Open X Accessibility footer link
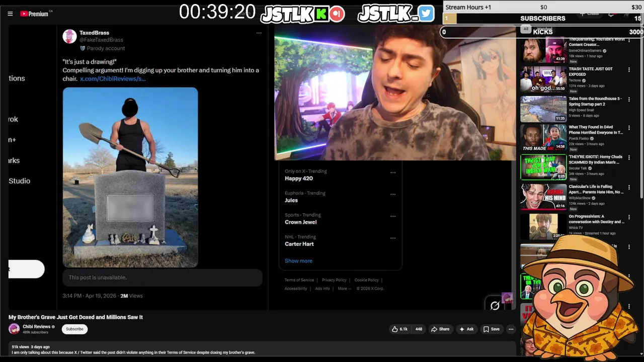 pyautogui.click(x=295, y=289)
